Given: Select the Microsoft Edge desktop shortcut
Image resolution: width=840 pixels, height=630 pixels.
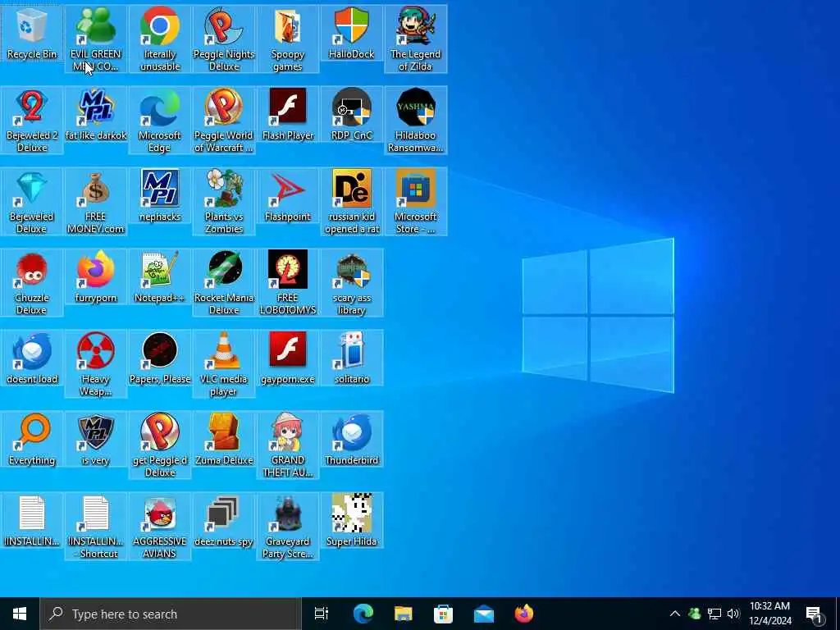Looking at the screenshot, I should (x=160, y=120).
